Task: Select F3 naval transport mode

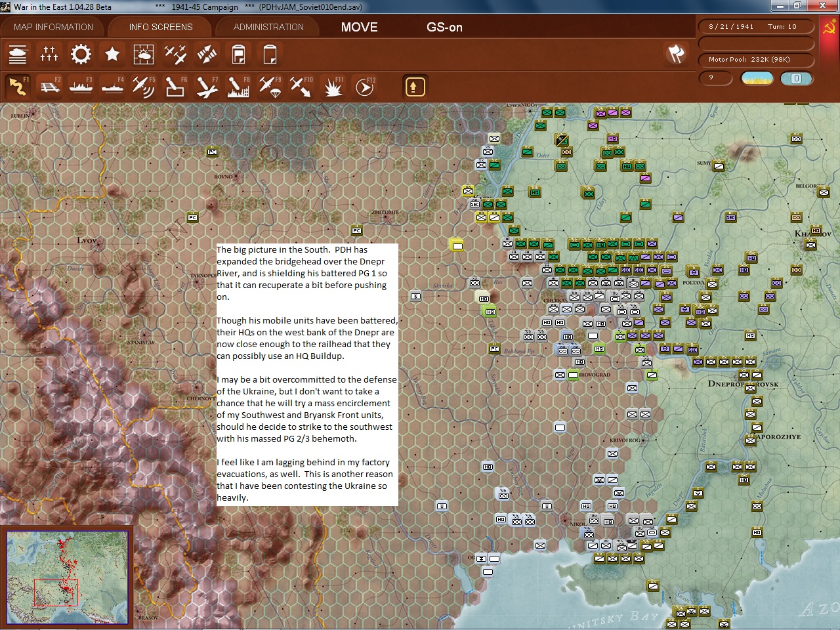Action: [x=81, y=87]
